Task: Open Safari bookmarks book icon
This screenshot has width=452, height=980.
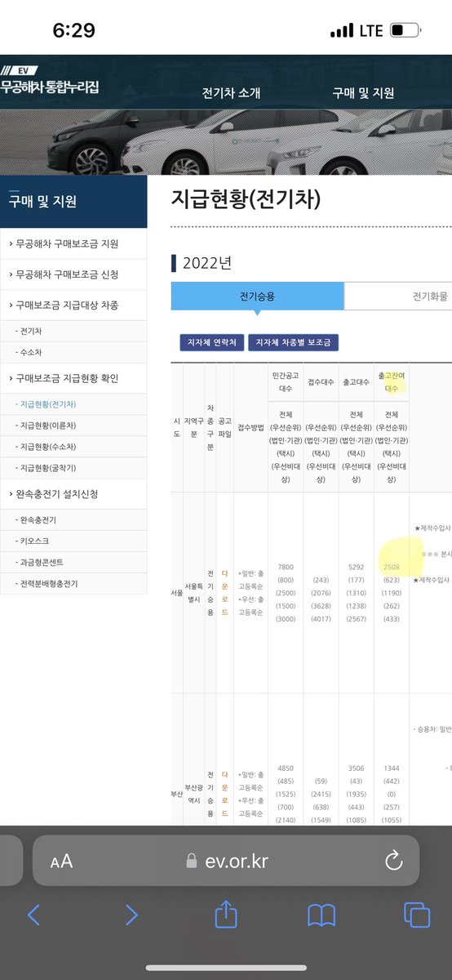Action: click(321, 915)
